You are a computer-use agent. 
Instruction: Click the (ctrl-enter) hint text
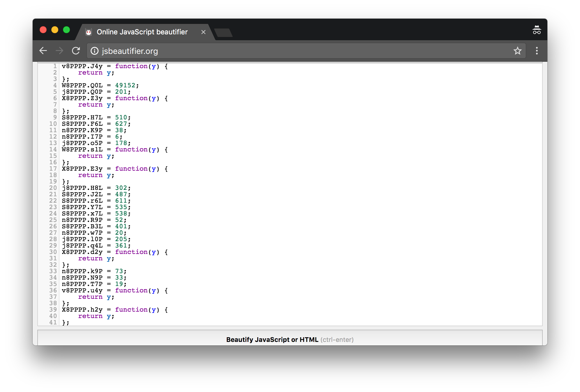(x=337, y=340)
